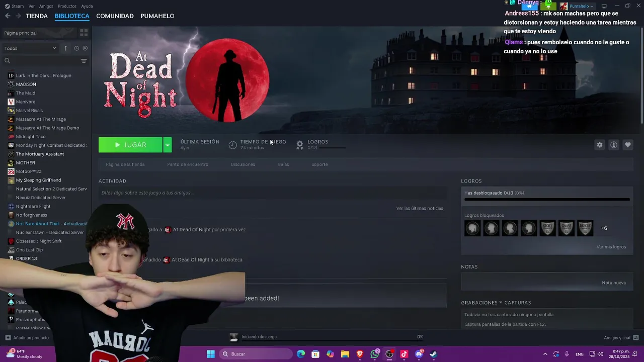Open Página de la tienda link
Image resolution: width=644 pixels, height=362 pixels.
[125, 164]
